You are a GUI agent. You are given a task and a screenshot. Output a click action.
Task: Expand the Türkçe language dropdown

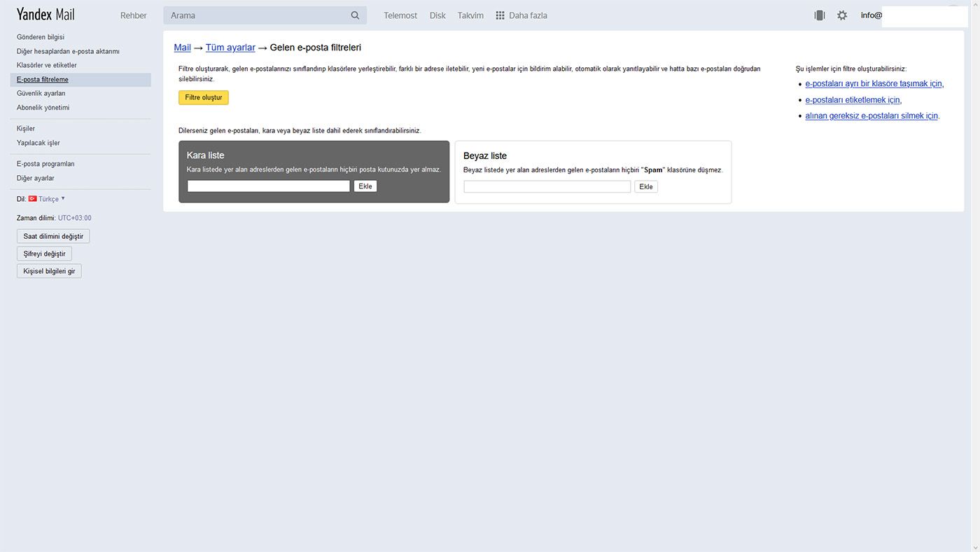[52, 199]
